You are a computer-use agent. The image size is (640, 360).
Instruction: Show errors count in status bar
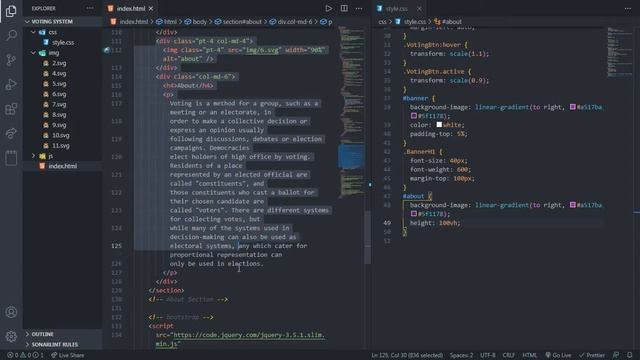(x=25, y=355)
